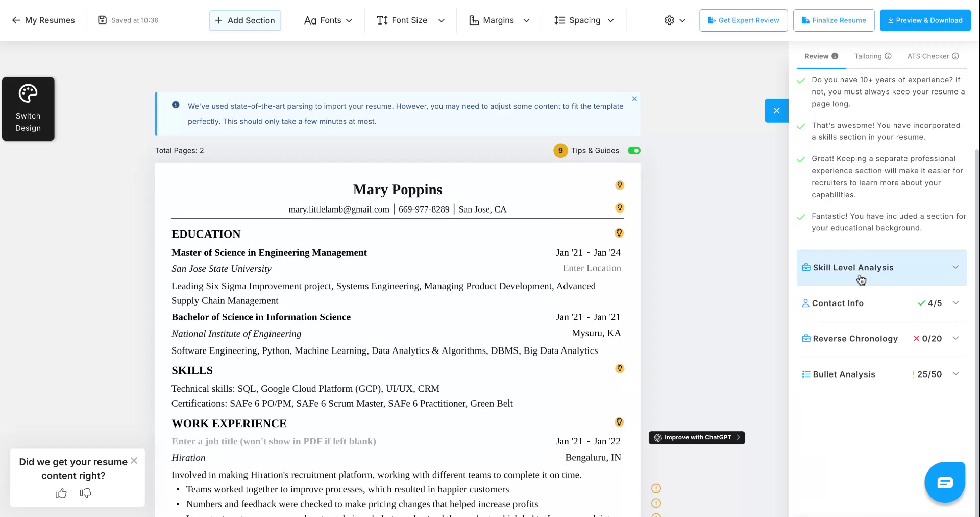
Task: Open the chat support bubble
Action: pos(944,482)
